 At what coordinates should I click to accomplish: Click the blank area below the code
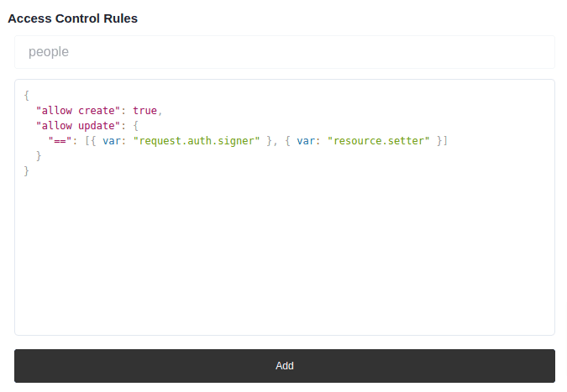[x=284, y=260]
